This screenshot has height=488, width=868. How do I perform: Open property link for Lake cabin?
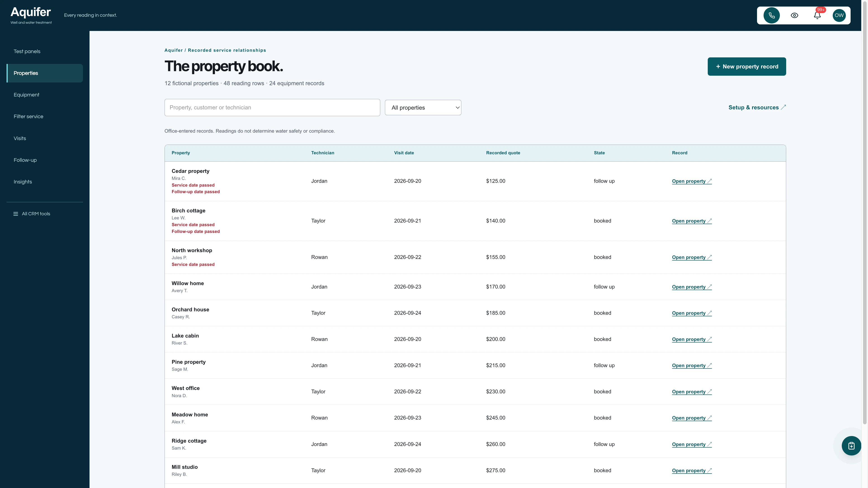pos(692,340)
